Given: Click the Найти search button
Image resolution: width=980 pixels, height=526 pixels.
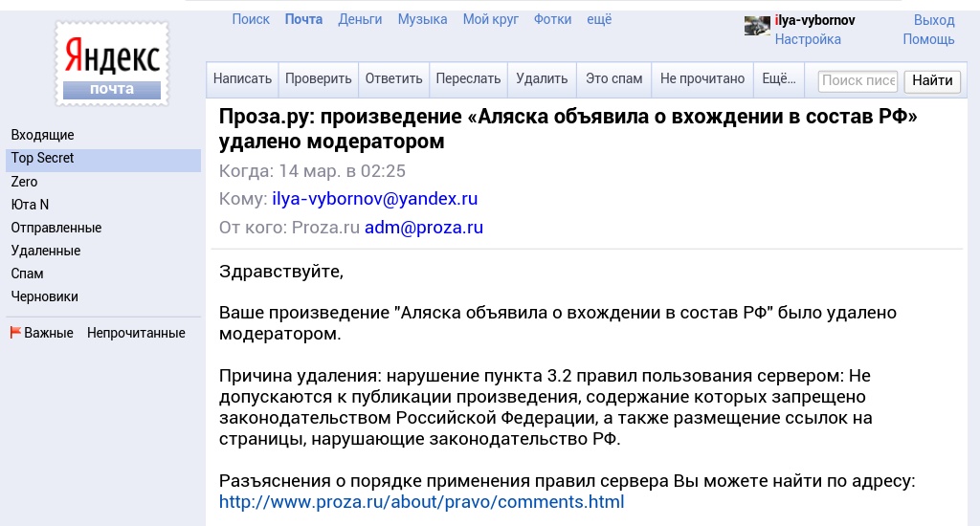Looking at the screenshot, I should pos(932,80).
